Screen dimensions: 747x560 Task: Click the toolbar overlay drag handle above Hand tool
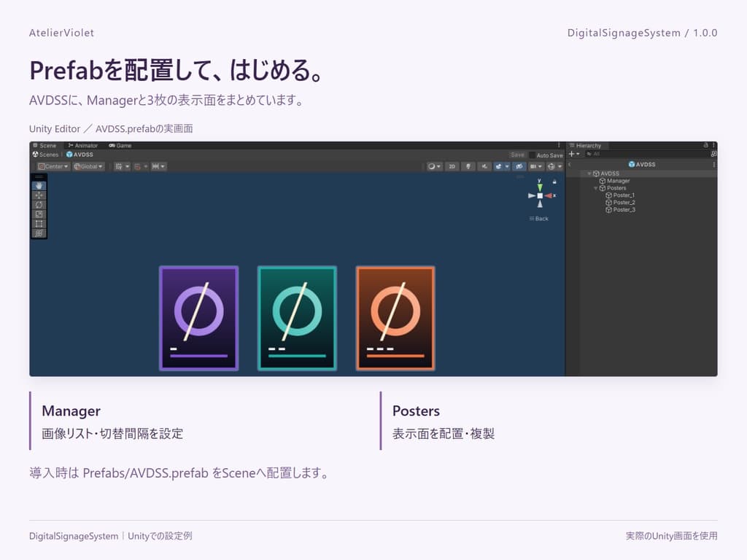[39, 177]
